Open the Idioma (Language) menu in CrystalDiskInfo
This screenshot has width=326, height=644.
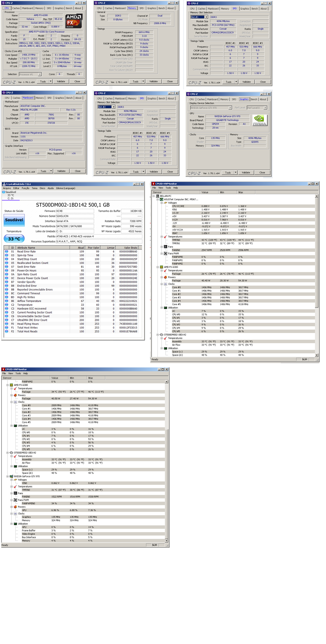[x=65, y=188]
